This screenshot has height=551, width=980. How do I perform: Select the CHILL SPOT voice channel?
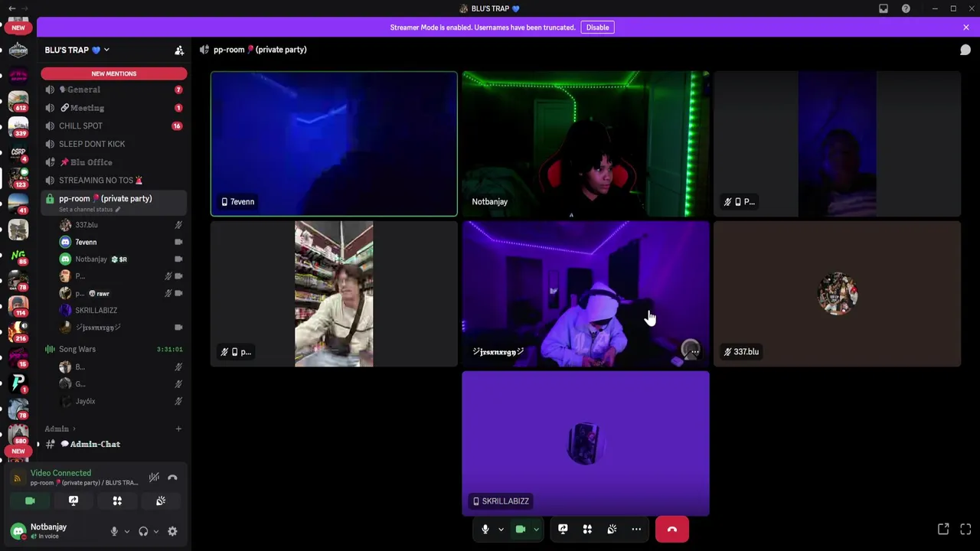[113, 126]
